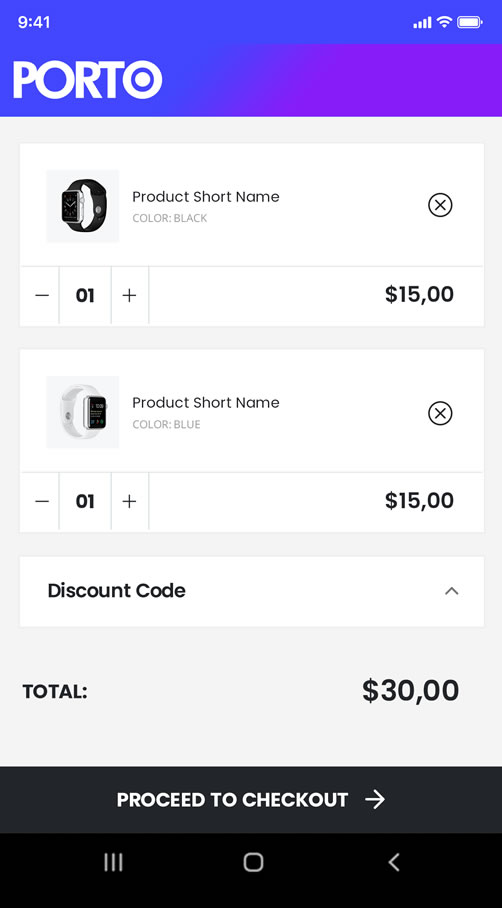Tap the Android home button

click(253, 862)
